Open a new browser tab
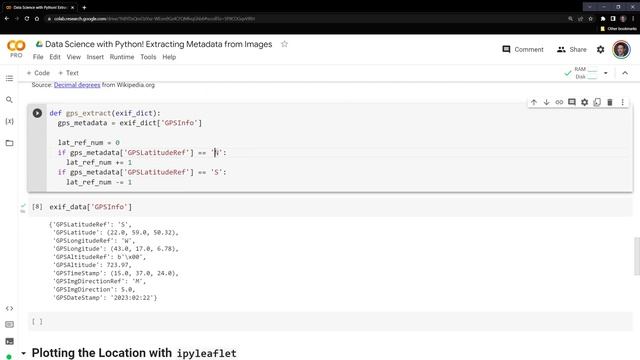 click(x=84, y=7)
